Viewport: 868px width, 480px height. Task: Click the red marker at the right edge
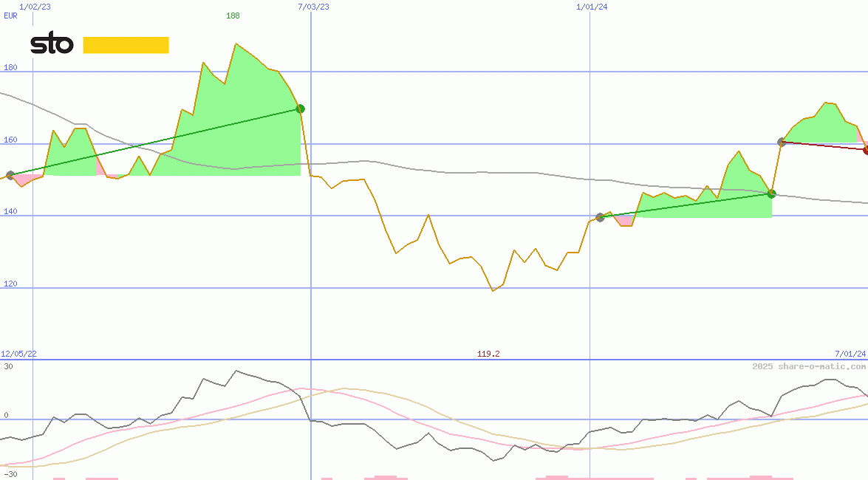pos(866,150)
